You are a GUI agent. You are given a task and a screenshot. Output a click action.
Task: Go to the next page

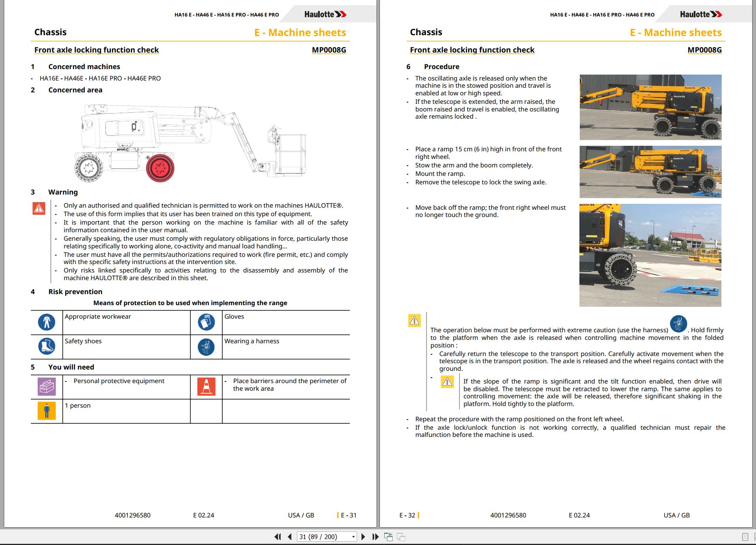(x=363, y=537)
